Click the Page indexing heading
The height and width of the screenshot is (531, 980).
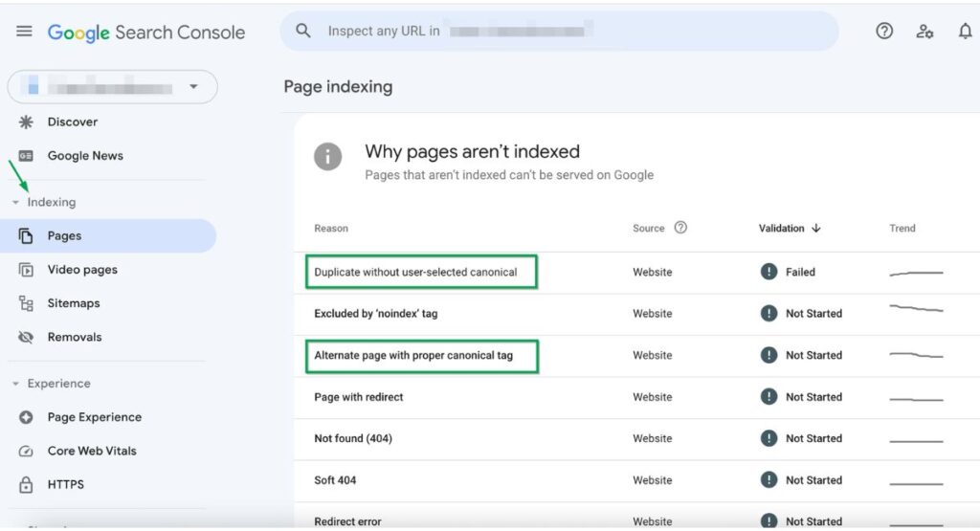pos(338,86)
